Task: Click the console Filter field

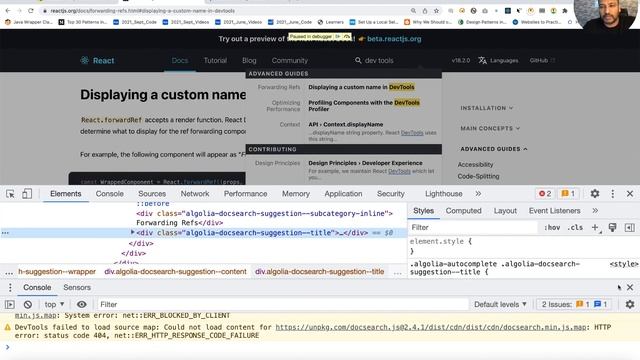Action: [282, 304]
